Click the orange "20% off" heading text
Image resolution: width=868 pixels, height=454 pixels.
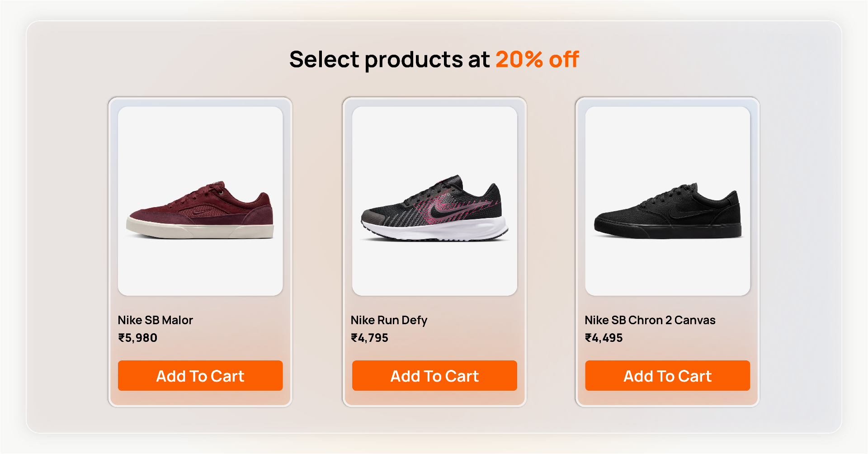coord(537,59)
